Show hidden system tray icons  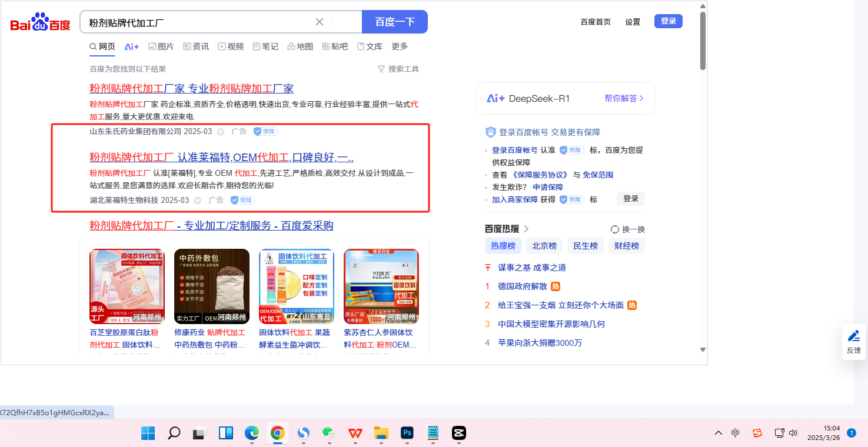[719, 433]
